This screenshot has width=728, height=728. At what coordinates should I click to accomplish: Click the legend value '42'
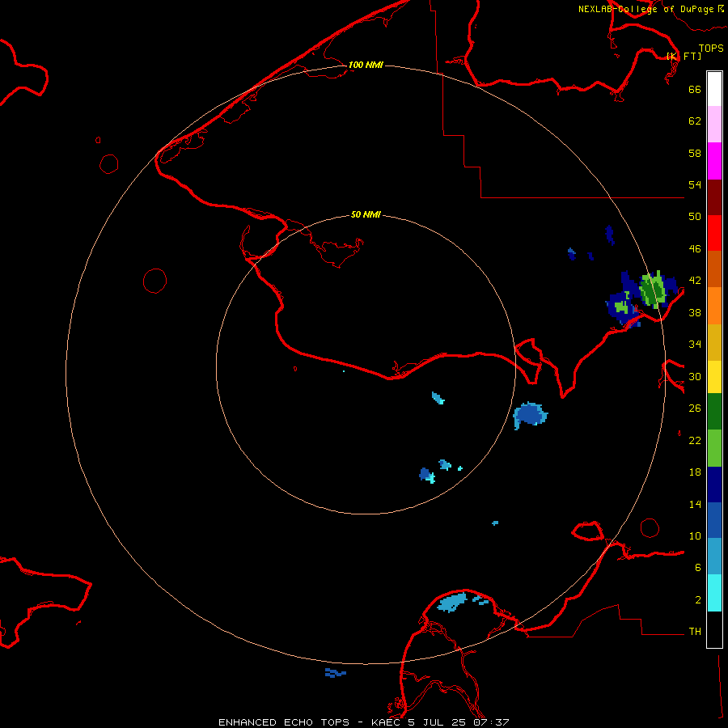695,281
